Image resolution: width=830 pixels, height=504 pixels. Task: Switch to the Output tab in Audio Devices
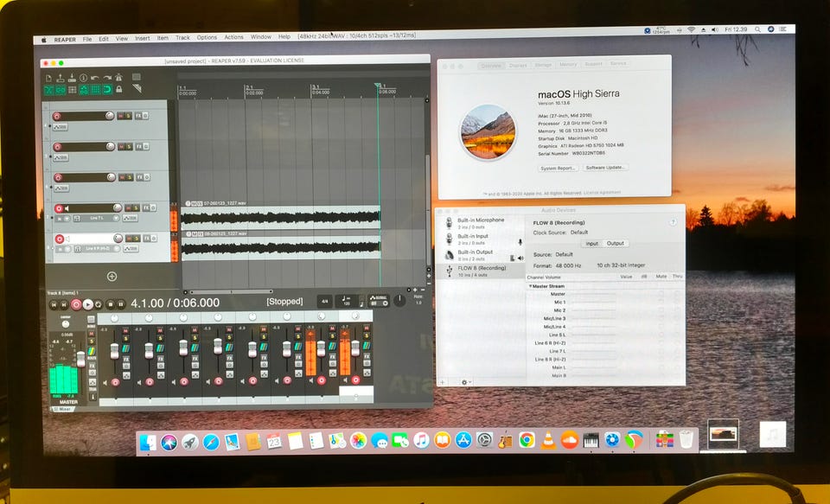(615, 244)
